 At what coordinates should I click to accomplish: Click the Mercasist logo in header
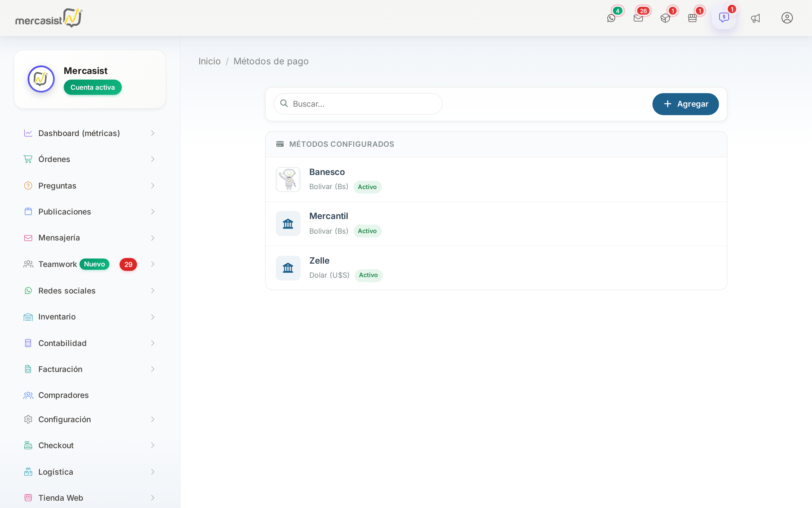click(x=49, y=18)
